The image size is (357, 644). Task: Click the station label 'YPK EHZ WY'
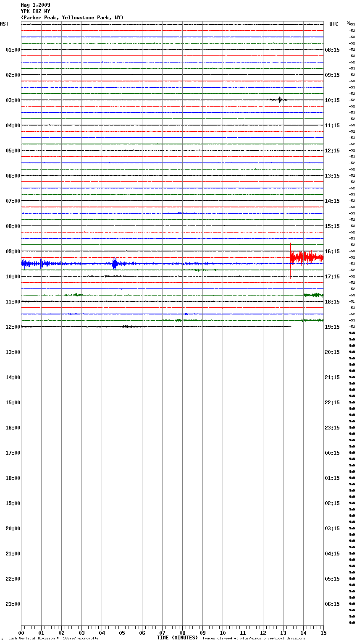pyautogui.click(x=35, y=11)
